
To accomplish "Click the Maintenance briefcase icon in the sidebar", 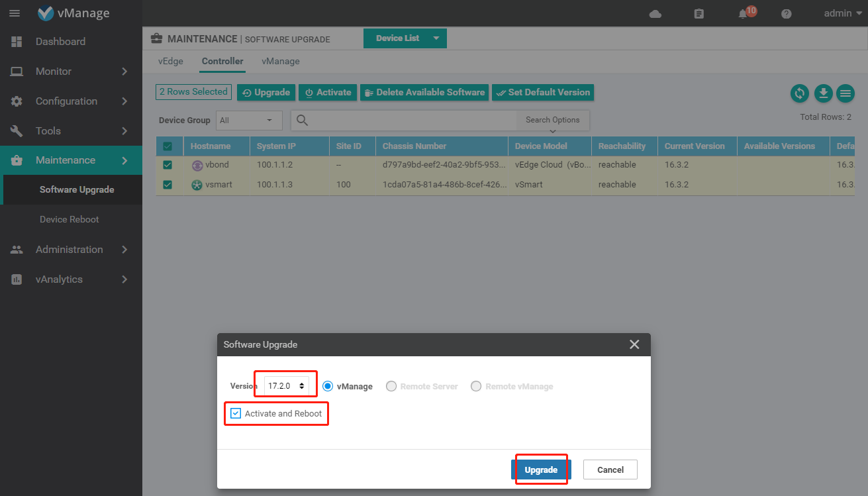I will (17, 160).
